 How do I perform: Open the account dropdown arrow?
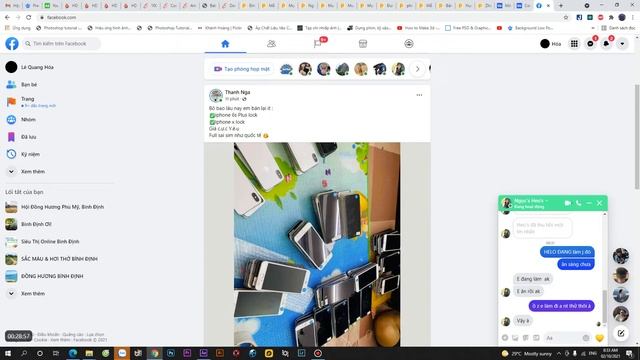tap(622, 44)
